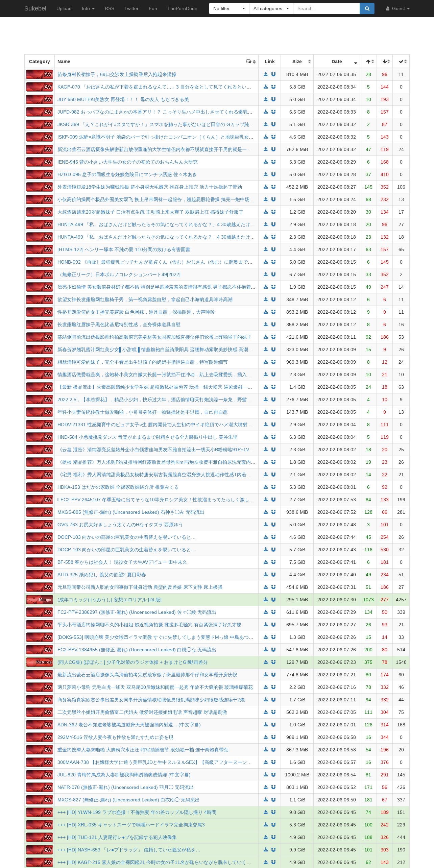Sort by leechers down-arrow column
The width and height of the screenshot is (434, 868).
point(385,62)
